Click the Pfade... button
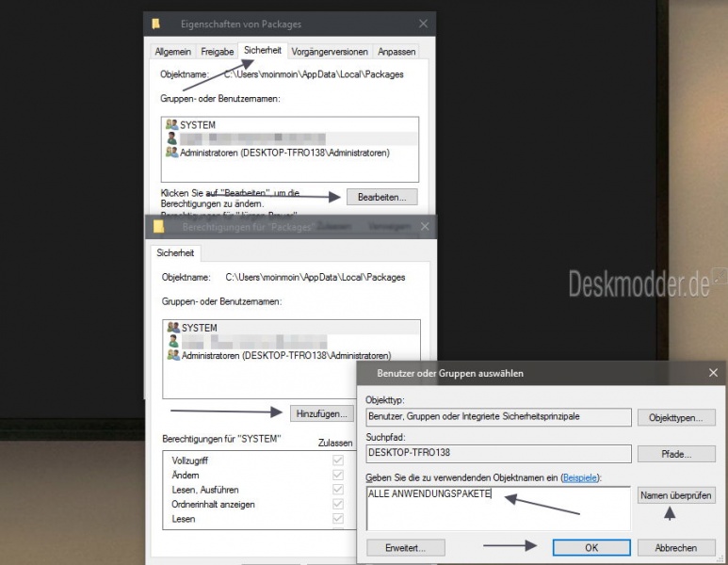The image size is (728, 565). (x=676, y=454)
